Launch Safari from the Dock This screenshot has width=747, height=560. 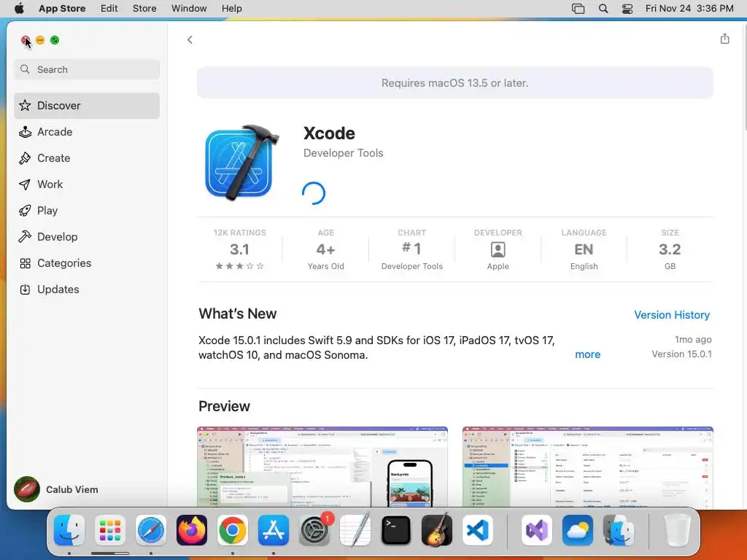coord(151,530)
